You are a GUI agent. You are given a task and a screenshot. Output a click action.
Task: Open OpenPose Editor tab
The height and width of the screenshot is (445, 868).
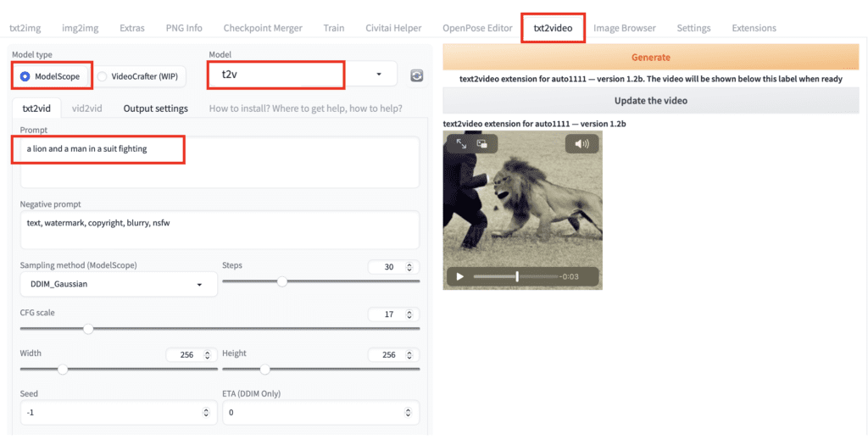coord(477,28)
